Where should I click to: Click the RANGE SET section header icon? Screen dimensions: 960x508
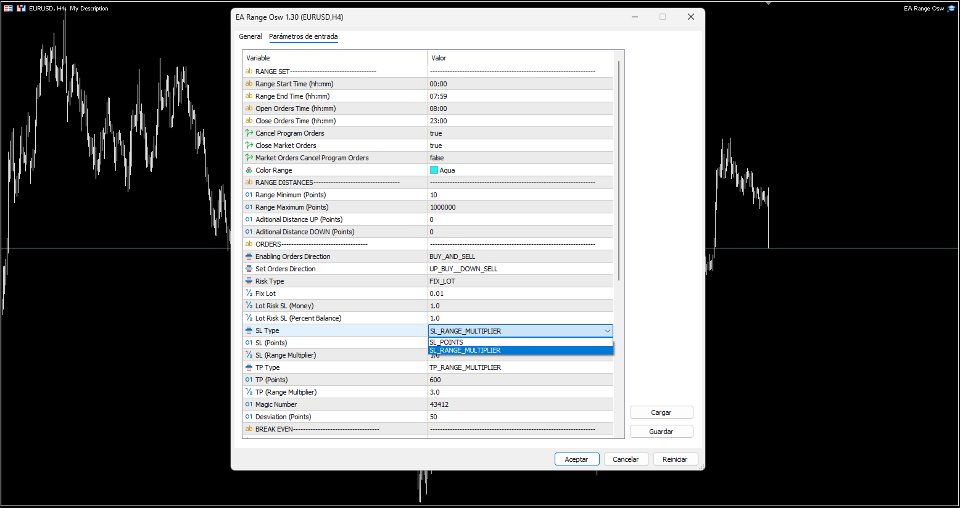pyautogui.click(x=249, y=72)
